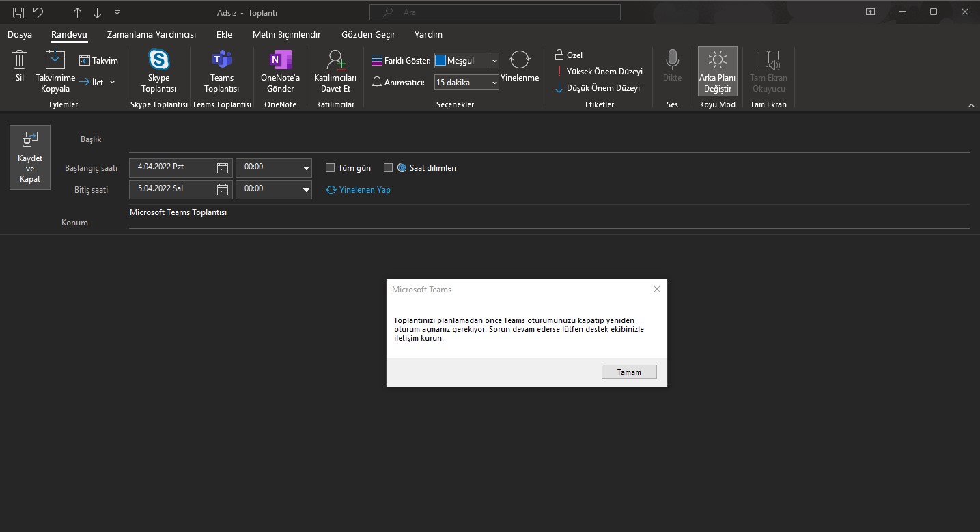Click Katılımcıları Davet Et
980x532 pixels.
click(335, 71)
